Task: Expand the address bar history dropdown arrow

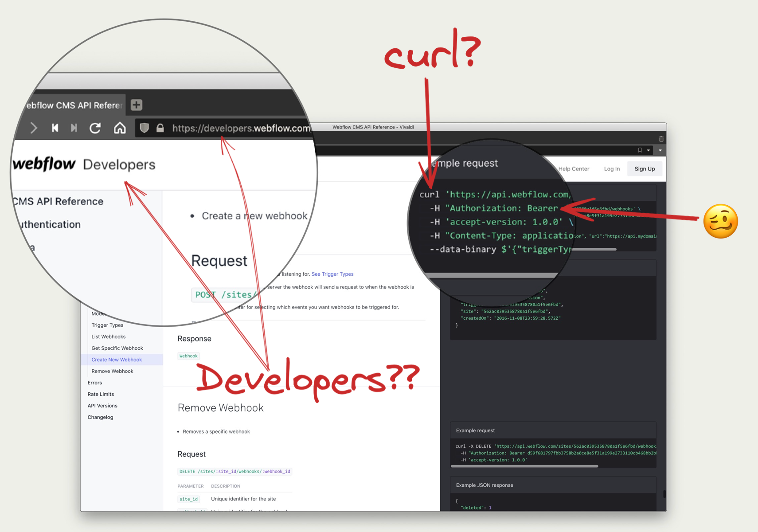Action: click(660, 150)
